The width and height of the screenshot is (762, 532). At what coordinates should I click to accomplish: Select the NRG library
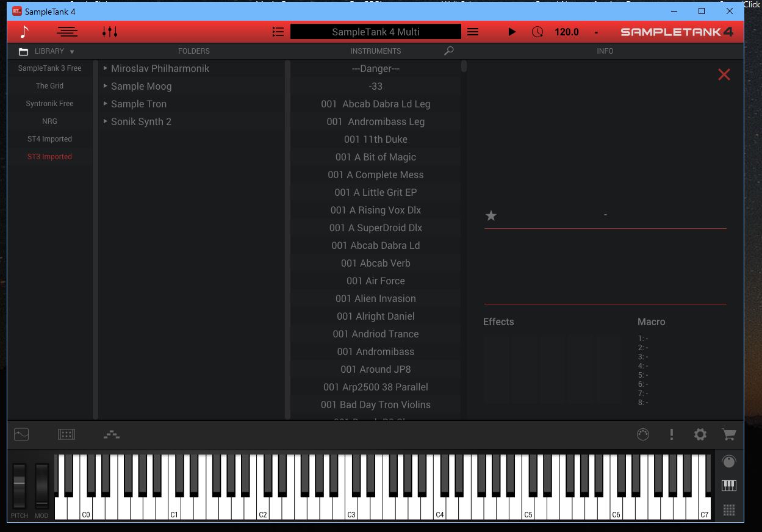(x=49, y=121)
